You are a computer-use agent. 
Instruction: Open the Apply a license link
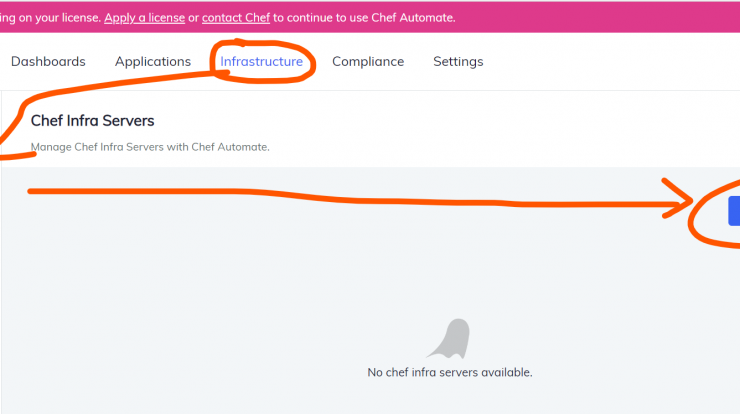(x=144, y=18)
